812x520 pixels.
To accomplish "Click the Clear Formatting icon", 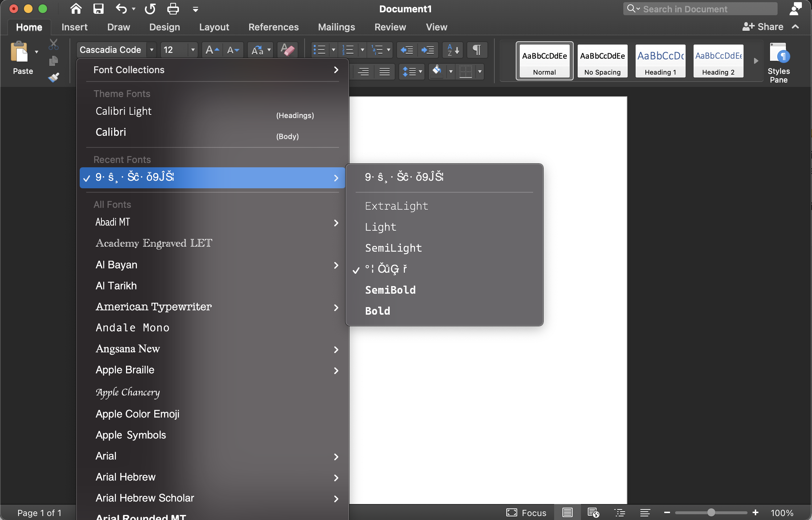I will tap(286, 50).
